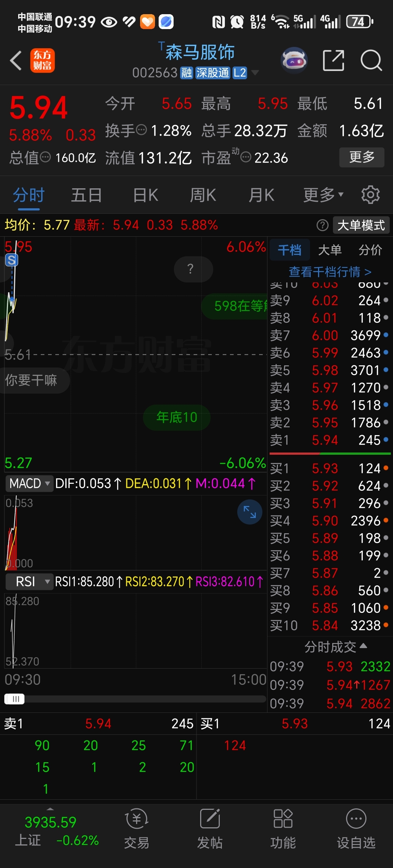Viewport: 393px width, 868px height.
Task: Open the 查看千档行情 link
Action: 330,272
